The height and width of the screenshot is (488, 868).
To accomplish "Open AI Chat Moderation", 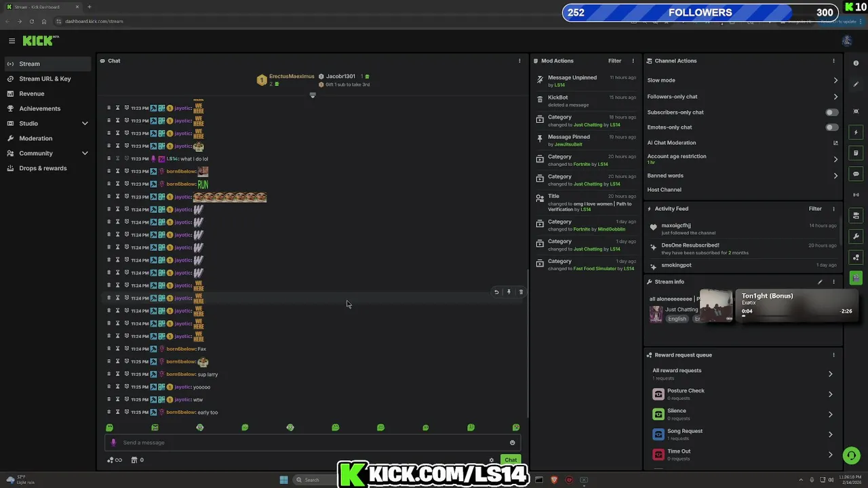I will (x=671, y=143).
